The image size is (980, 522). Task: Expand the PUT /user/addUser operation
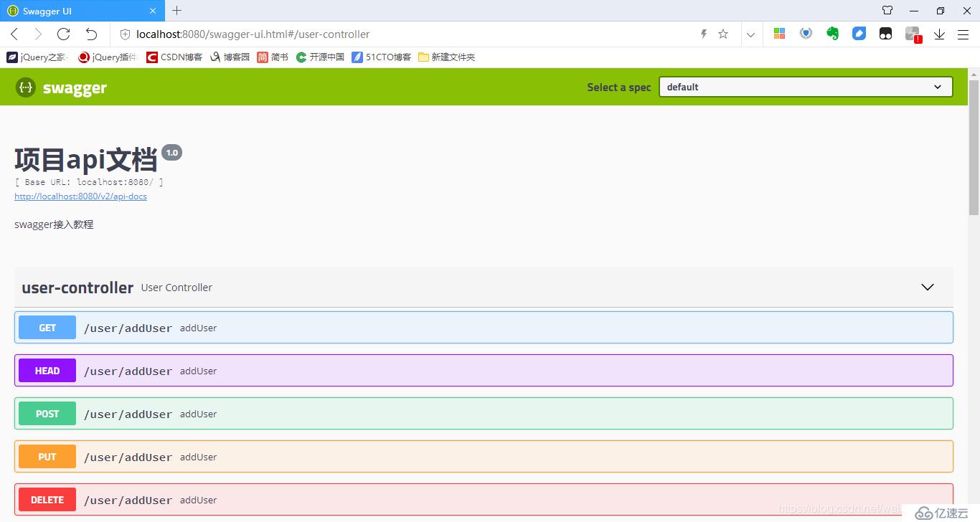[x=484, y=457]
